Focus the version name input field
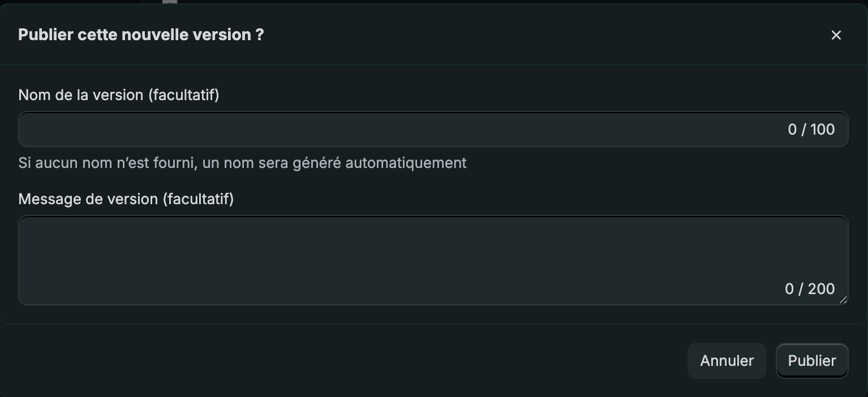The width and height of the screenshot is (868, 397). tap(396, 130)
